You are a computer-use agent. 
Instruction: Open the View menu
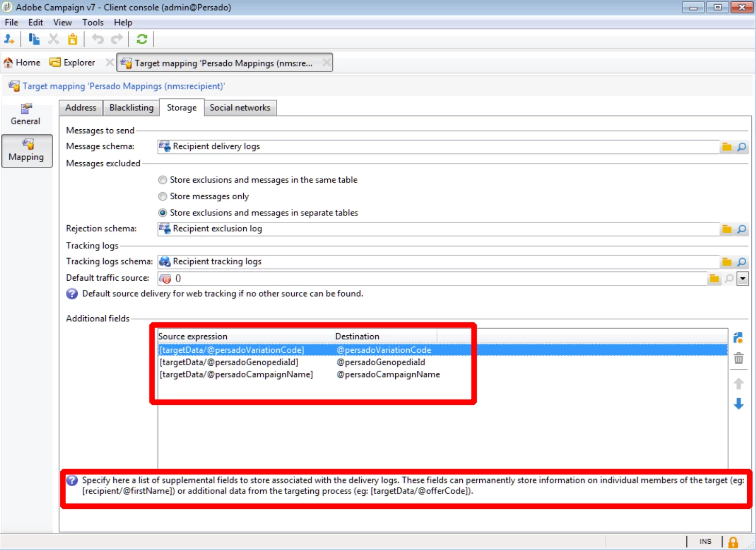pyautogui.click(x=62, y=23)
